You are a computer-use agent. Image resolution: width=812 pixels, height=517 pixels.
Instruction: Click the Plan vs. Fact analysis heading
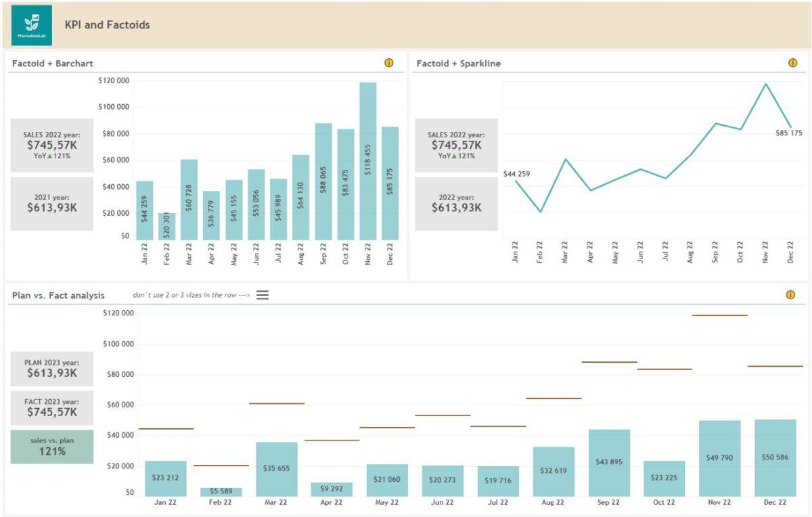(58, 295)
